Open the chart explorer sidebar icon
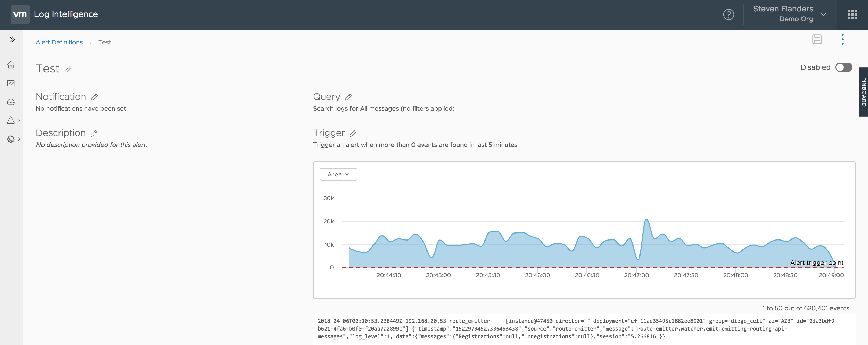The image size is (868, 345). 11,83
